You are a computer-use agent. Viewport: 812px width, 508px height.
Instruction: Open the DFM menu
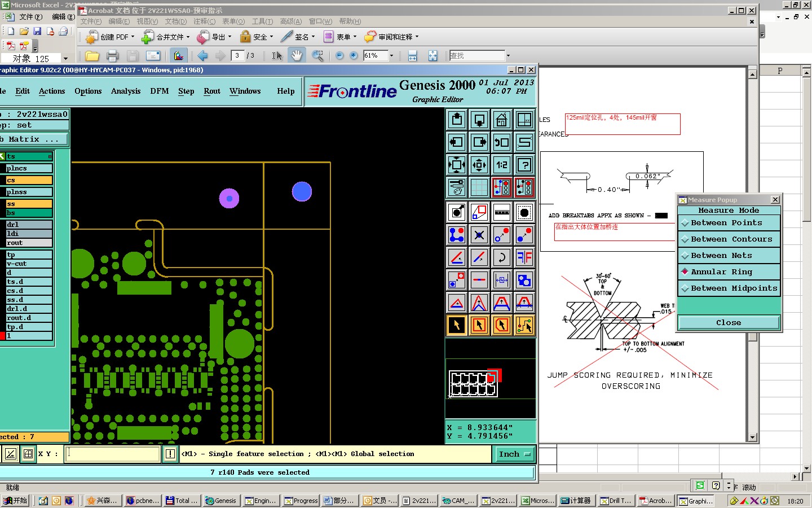[160, 91]
